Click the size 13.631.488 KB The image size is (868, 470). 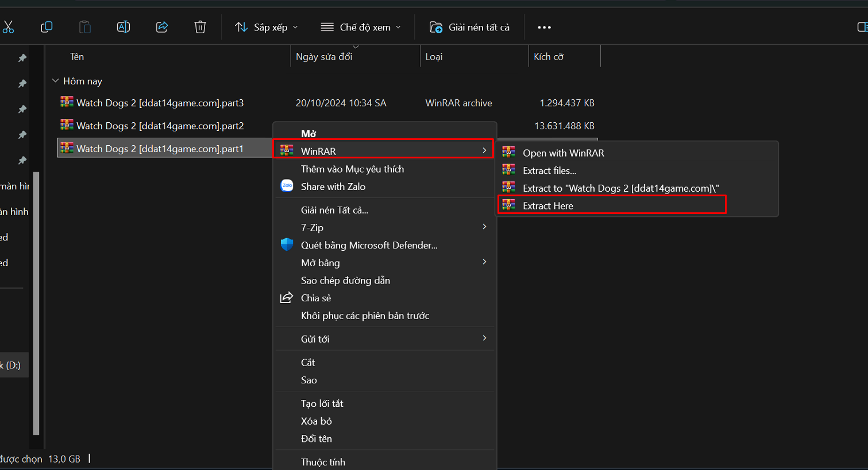(x=564, y=126)
